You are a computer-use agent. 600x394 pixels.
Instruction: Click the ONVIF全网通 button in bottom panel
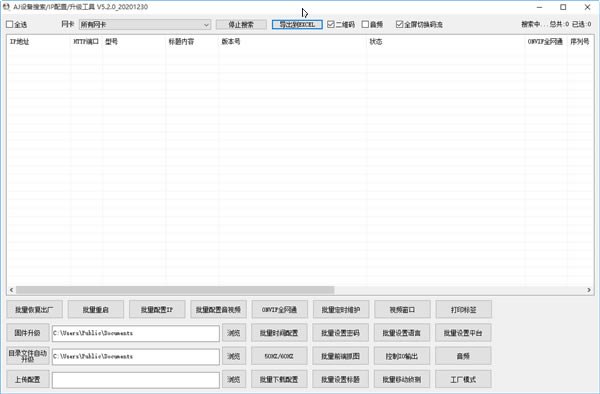(279, 309)
